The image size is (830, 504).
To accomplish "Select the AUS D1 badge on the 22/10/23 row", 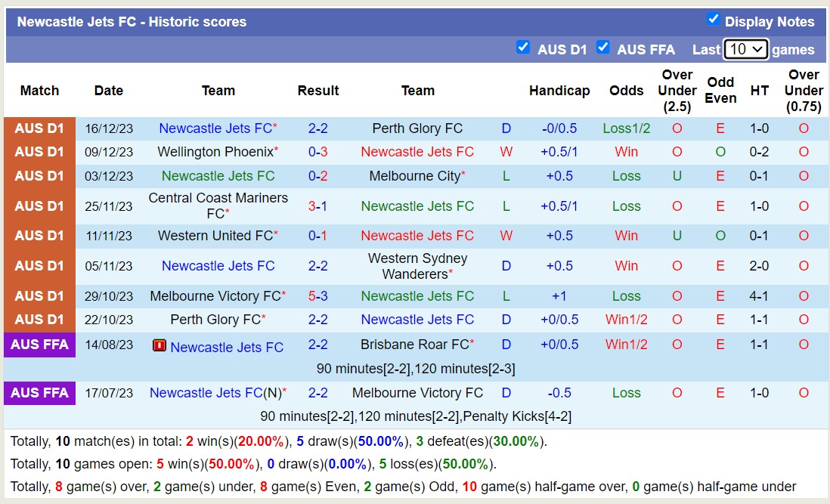I will click(39, 320).
